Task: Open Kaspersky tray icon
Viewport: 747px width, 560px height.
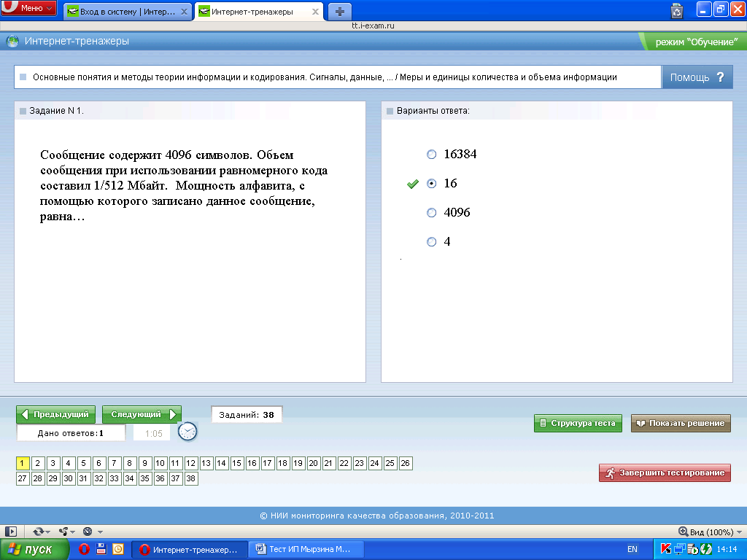Action: pyautogui.click(x=665, y=549)
